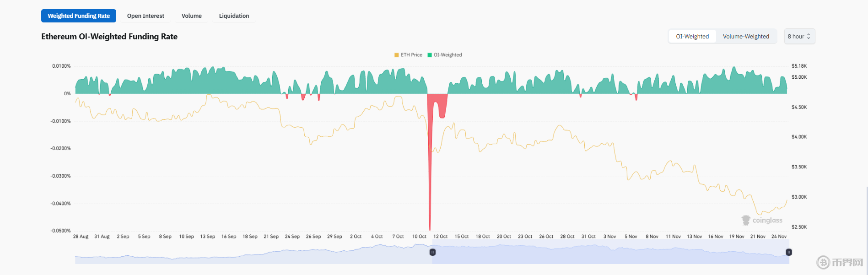
Task: Click the Ethereum OI-Weighted Funding Rate heading
Action: click(x=109, y=37)
